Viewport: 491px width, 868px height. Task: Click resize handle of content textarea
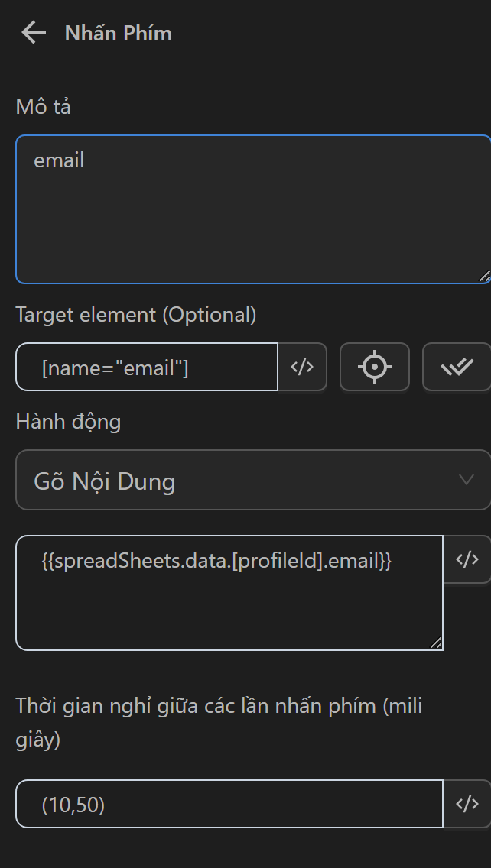436,643
